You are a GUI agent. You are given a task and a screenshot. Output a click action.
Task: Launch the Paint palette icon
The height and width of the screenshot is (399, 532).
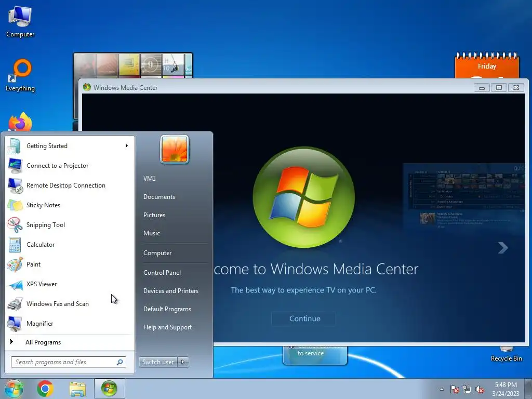tap(15, 264)
